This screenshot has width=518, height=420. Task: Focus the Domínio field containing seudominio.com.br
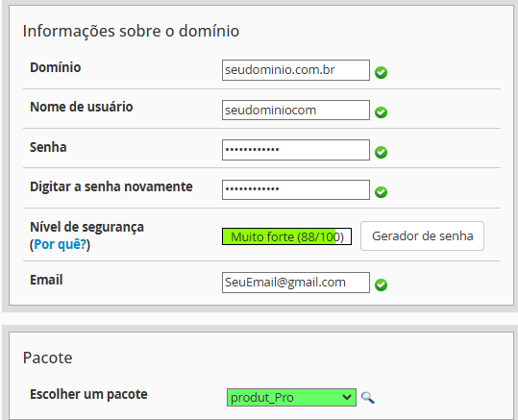[296, 70]
